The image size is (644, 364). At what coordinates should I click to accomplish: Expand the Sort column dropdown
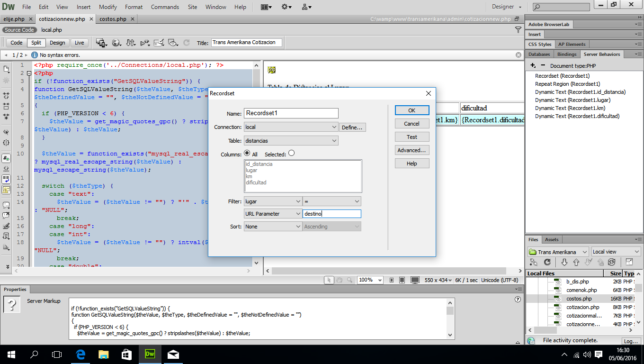coord(273,227)
